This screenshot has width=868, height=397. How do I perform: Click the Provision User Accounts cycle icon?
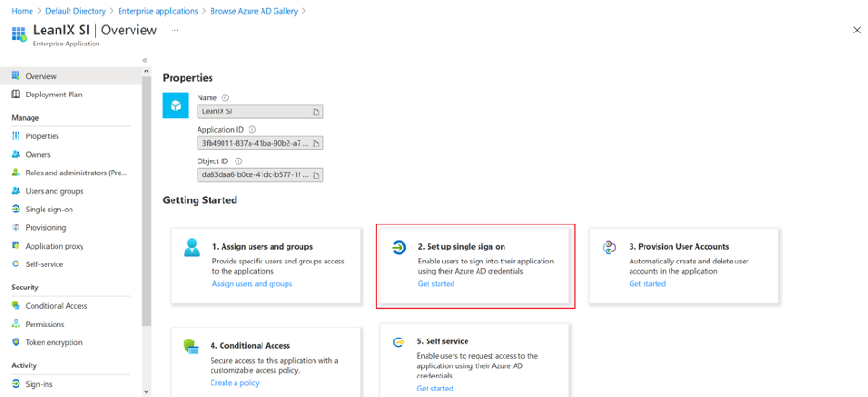(609, 248)
